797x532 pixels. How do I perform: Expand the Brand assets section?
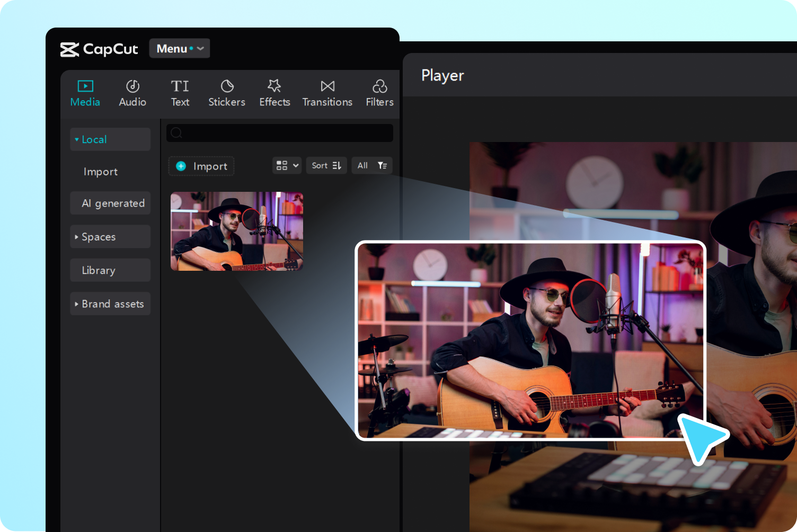click(110, 304)
